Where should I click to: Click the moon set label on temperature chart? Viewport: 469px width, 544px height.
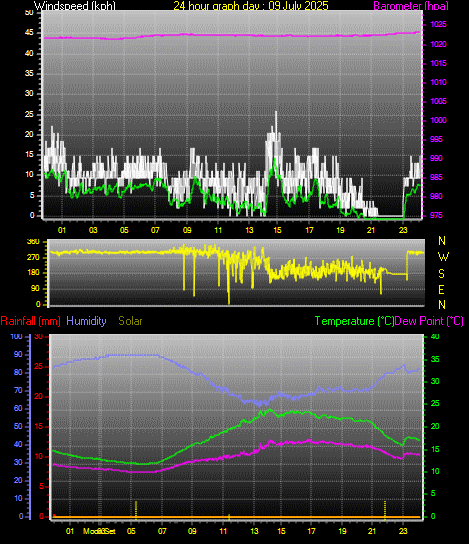[x=99, y=531]
